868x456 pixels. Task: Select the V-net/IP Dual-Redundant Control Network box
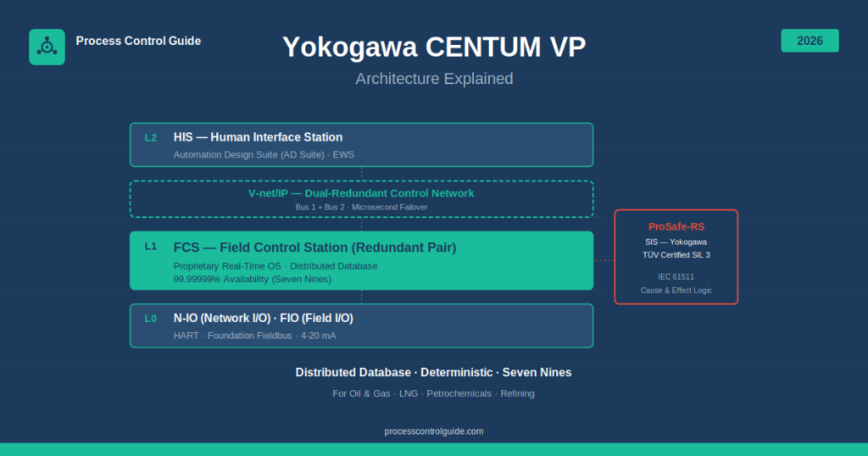pyautogui.click(x=361, y=199)
